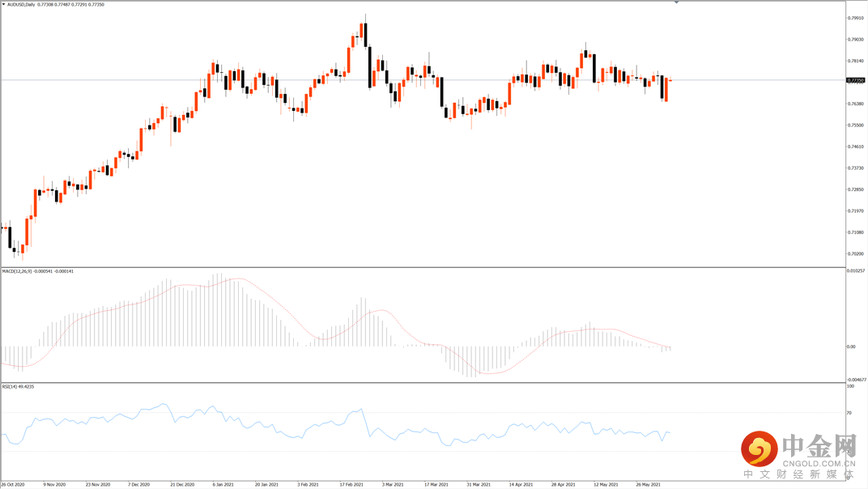The image size is (868, 489).
Task: Click the AUDUSD,Daily chart title text
Action: (21, 4)
